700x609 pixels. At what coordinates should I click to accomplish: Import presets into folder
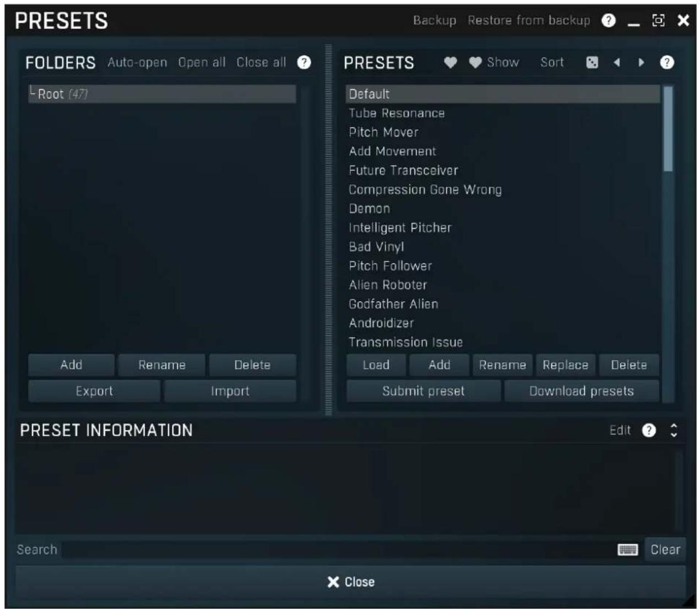click(230, 391)
